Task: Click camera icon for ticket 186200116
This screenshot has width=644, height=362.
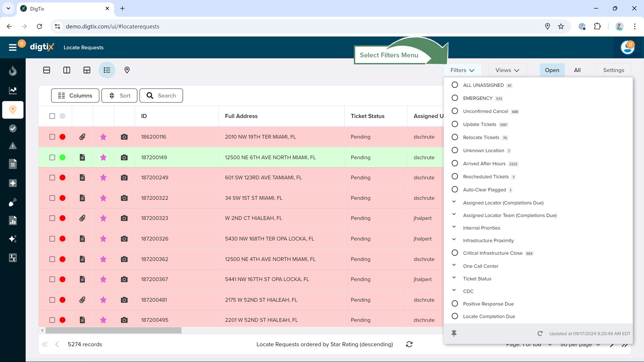Action: (124, 137)
